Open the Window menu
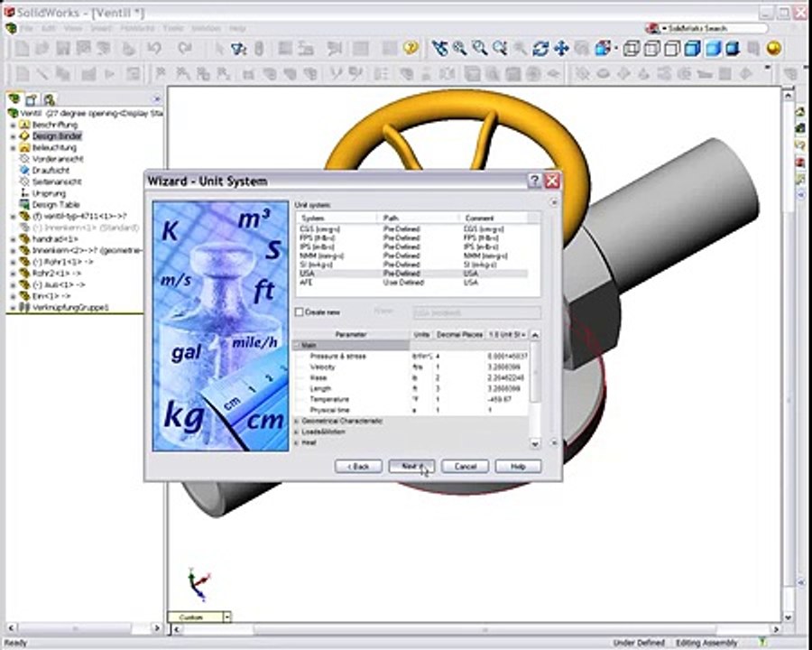The image size is (812, 650). (x=206, y=29)
